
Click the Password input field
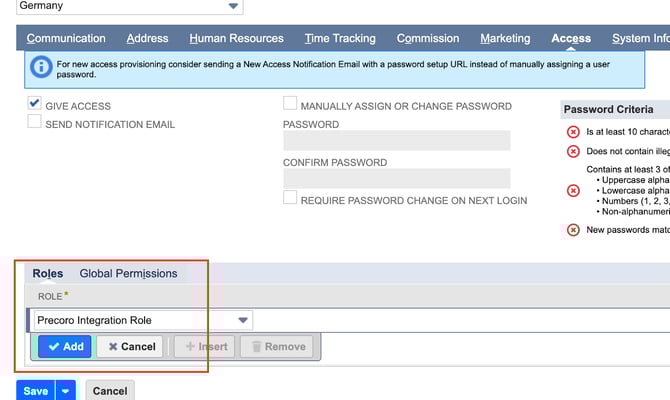(396, 141)
